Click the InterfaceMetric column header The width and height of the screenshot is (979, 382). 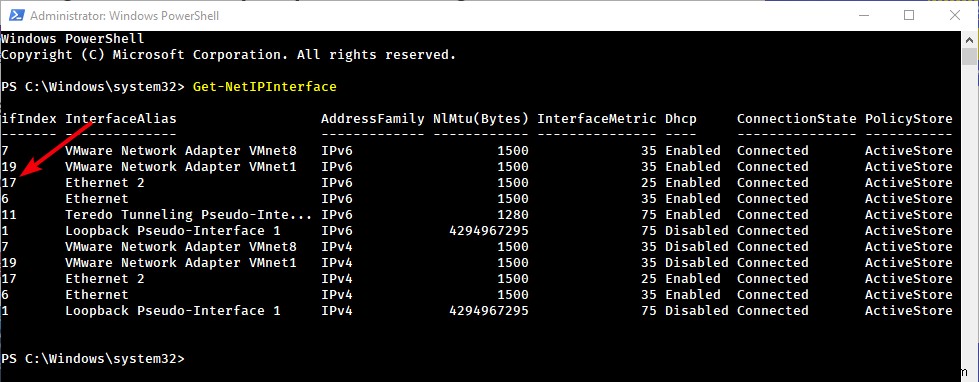pos(597,119)
